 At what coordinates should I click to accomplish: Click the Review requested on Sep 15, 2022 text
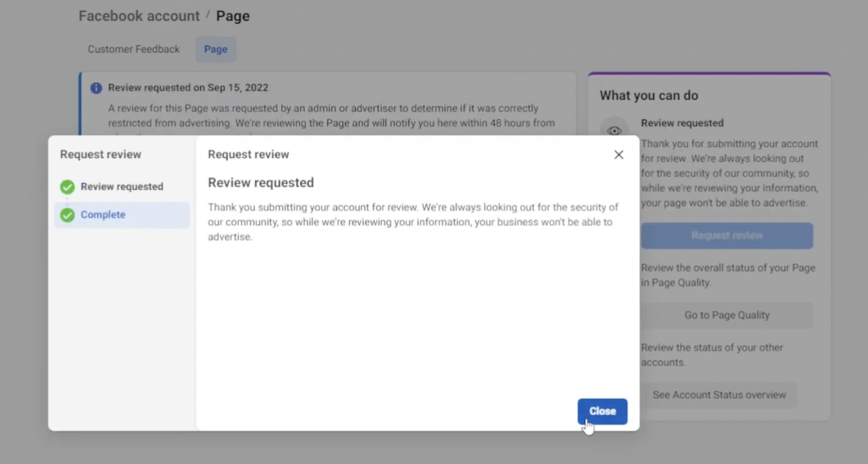pos(188,88)
